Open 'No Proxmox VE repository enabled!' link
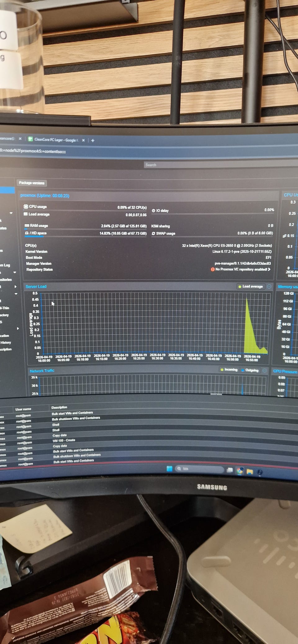Screen dimensions: 298x644 tap(241, 269)
